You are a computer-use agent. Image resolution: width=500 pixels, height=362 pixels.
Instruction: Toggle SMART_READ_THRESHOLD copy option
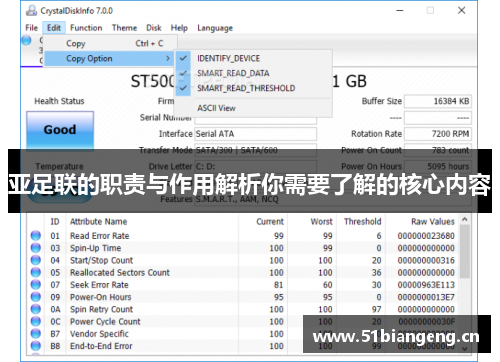pos(253,88)
